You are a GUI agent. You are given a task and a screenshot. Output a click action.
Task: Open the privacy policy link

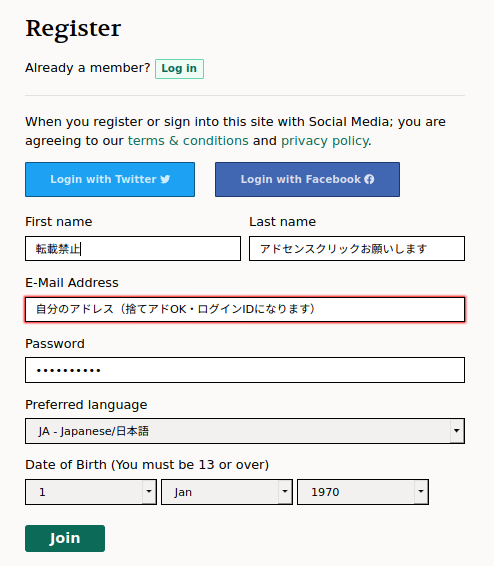pyautogui.click(x=325, y=140)
